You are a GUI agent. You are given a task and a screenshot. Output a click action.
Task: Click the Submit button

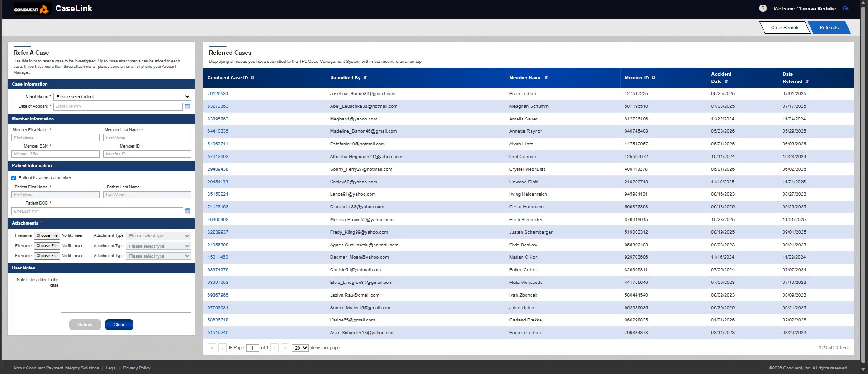[x=85, y=325]
